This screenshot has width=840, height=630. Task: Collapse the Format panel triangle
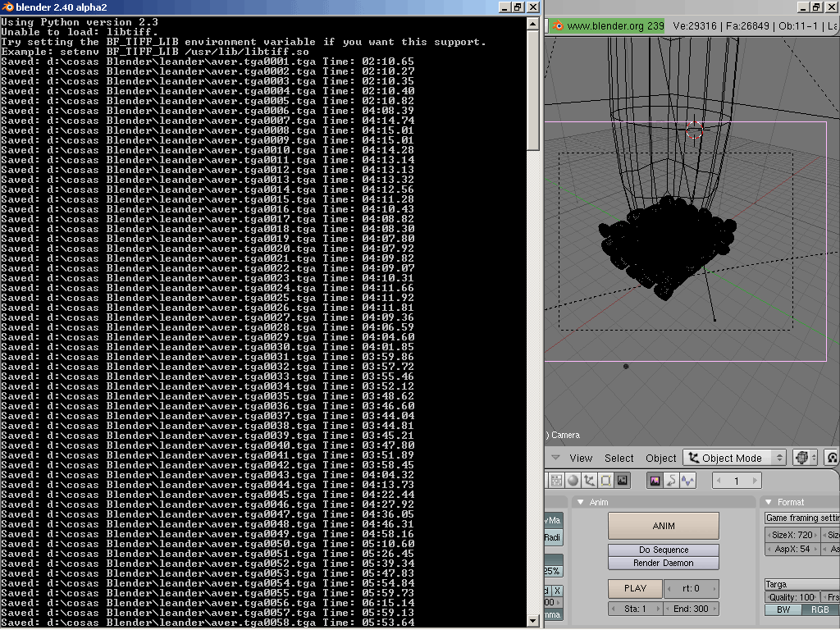[x=768, y=502]
